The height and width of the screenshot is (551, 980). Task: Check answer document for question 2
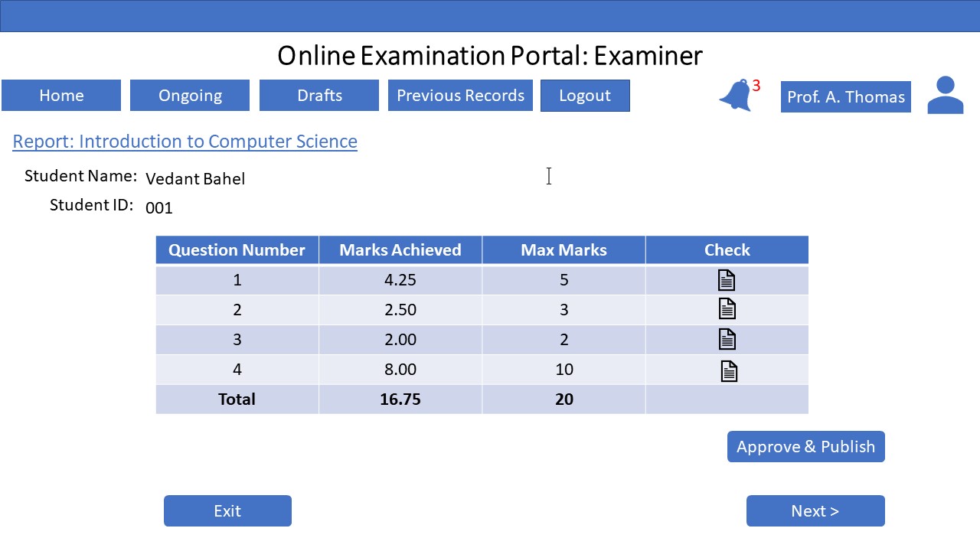click(727, 309)
